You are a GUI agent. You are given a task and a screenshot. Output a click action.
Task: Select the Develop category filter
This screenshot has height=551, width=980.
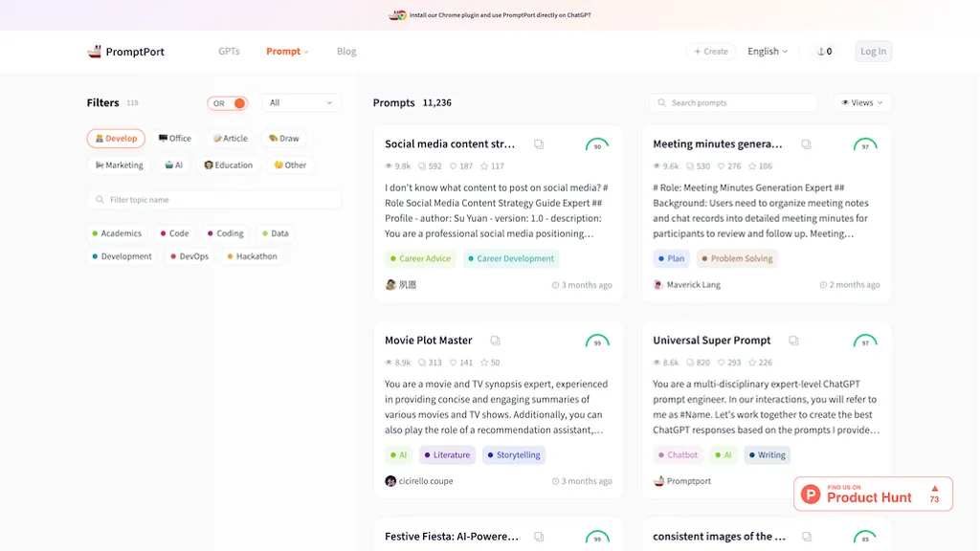click(x=116, y=138)
